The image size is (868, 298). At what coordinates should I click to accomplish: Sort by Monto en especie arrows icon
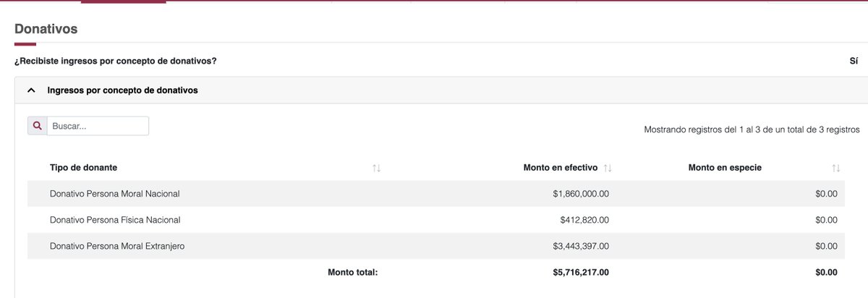836,168
